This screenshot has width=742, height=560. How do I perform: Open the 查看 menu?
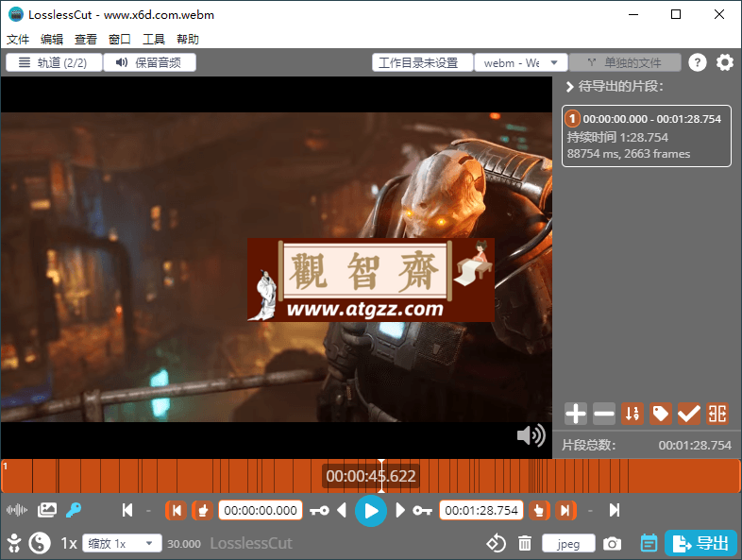click(x=86, y=40)
